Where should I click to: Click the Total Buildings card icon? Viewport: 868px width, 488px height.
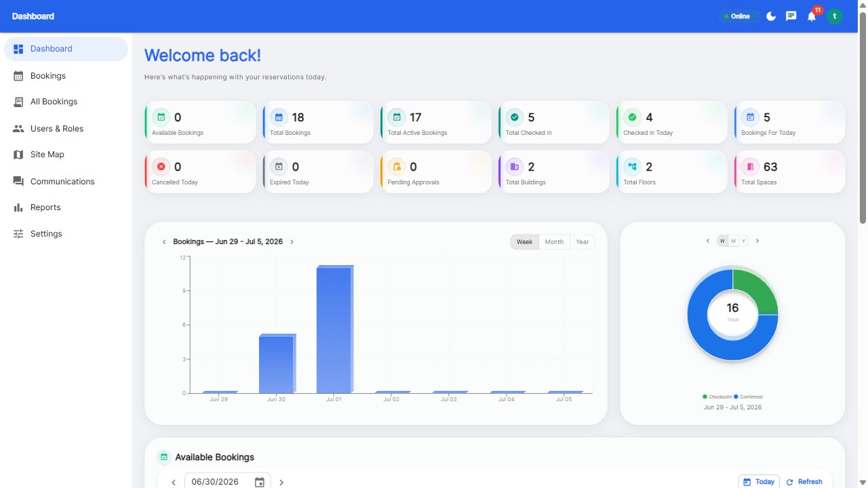point(515,167)
